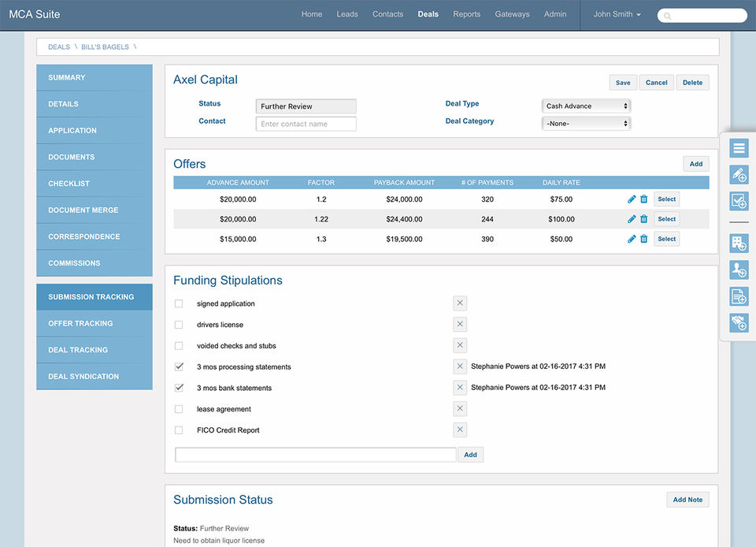Image resolution: width=756 pixels, height=547 pixels.
Task: Remove the lease agreement stipulation
Action: 460,408
